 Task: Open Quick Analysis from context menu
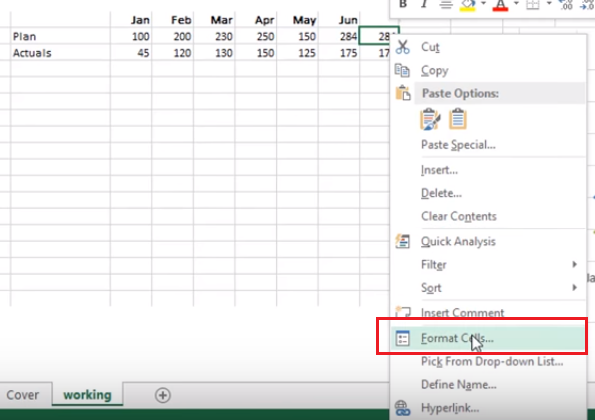pos(488,241)
